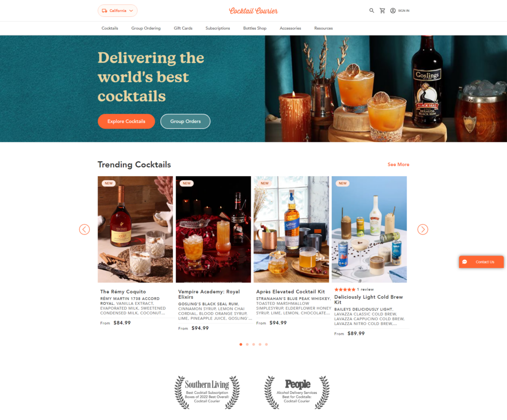Select the third carousel page dot

(x=253, y=344)
